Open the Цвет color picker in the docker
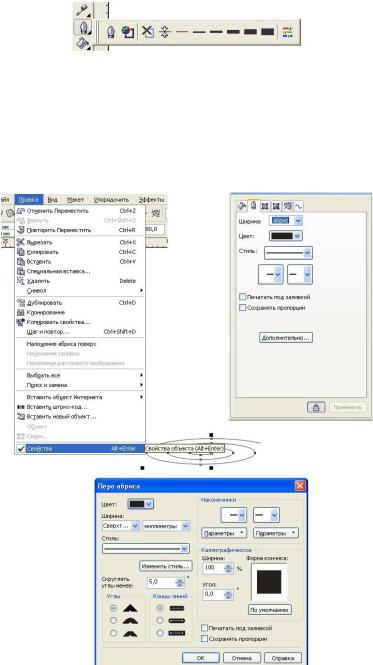The image size is (373, 665). [x=286, y=236]
